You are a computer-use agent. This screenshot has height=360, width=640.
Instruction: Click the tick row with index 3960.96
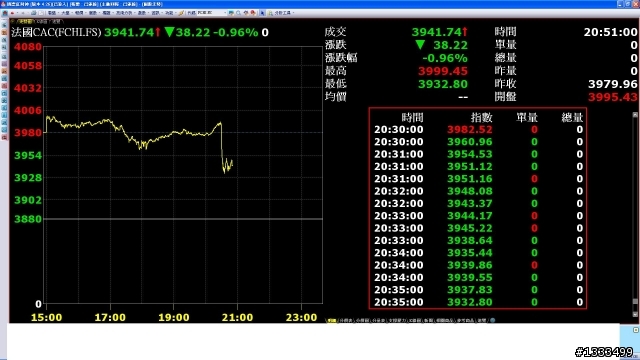(x=478, y=142)
